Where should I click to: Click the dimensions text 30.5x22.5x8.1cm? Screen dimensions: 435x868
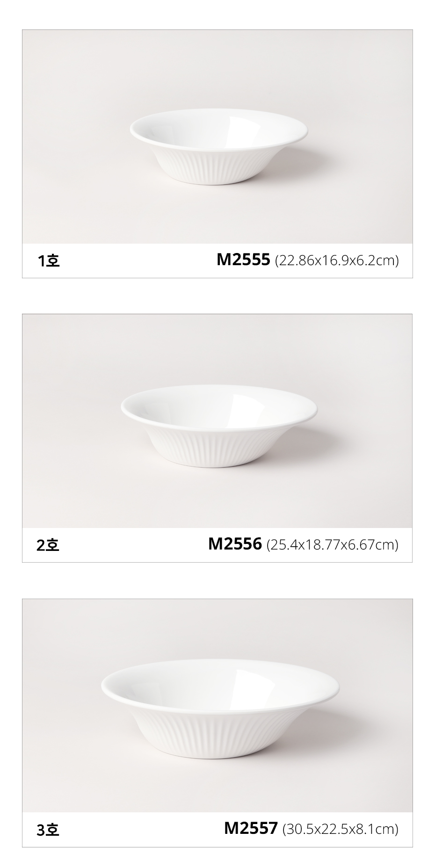click(341, 829)
